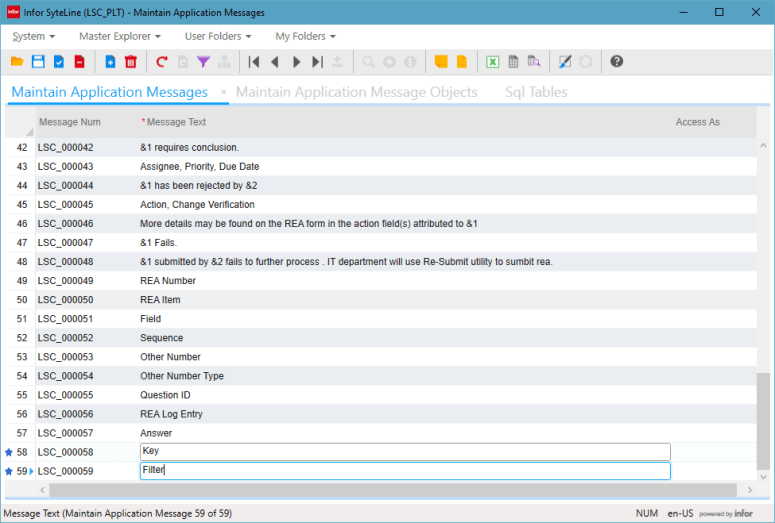775x523 pixels.
Task: Click the grayed magnifier Find icon
Action: tap(368, 62)
